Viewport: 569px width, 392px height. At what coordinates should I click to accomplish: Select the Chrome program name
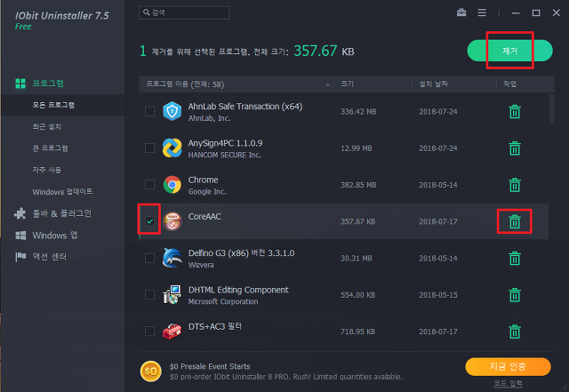point(204,180)
